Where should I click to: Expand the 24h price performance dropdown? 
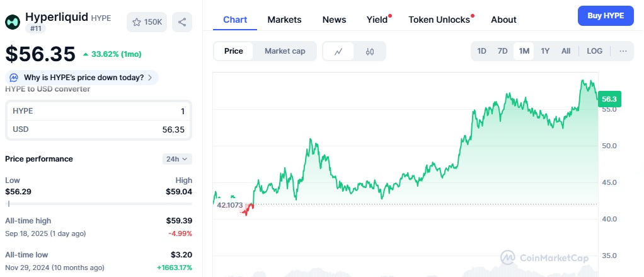click(177, 159)
